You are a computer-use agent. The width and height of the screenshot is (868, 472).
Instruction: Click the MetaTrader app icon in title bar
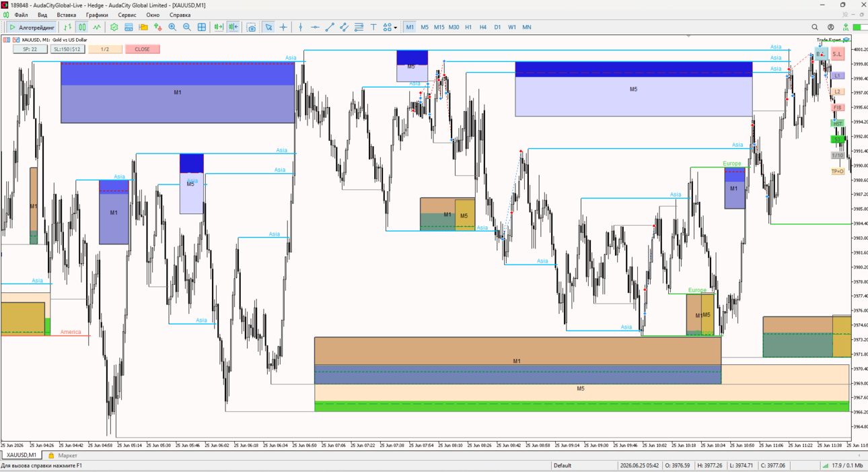pyautogui.click(x=5, y=5)
